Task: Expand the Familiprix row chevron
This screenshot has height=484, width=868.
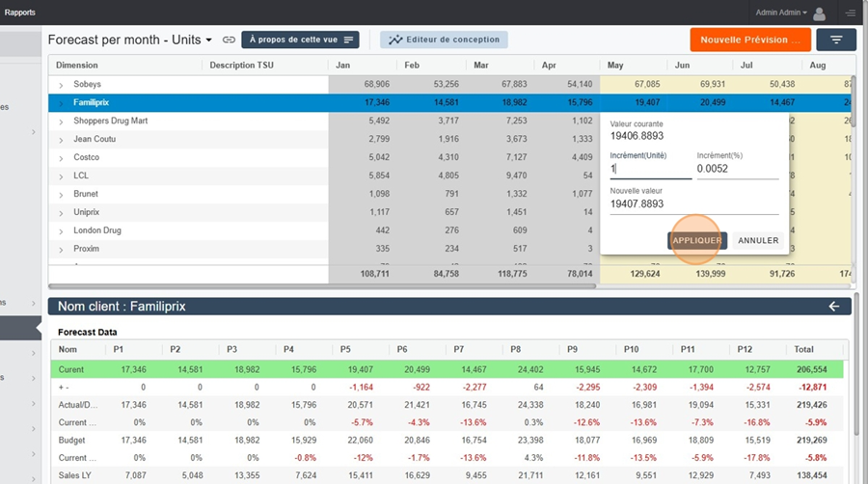Action: pos(61,103)
